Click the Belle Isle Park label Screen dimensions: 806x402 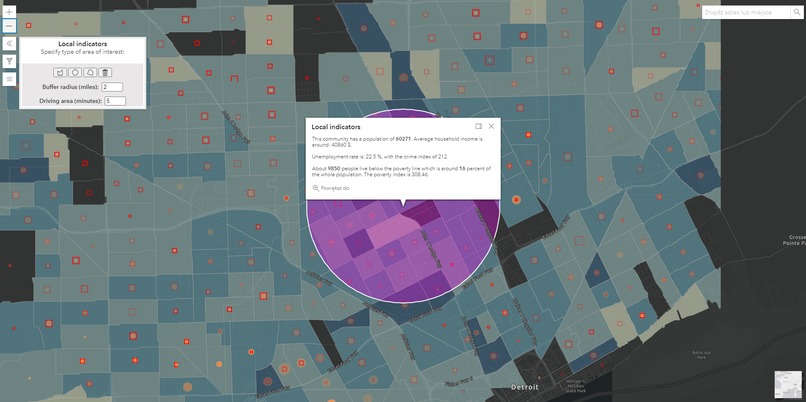(701, 355)
